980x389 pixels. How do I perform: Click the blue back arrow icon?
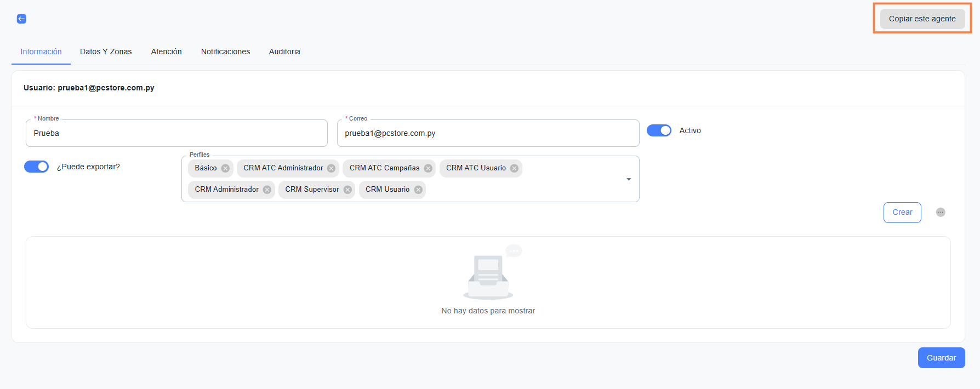coord(21,19)
